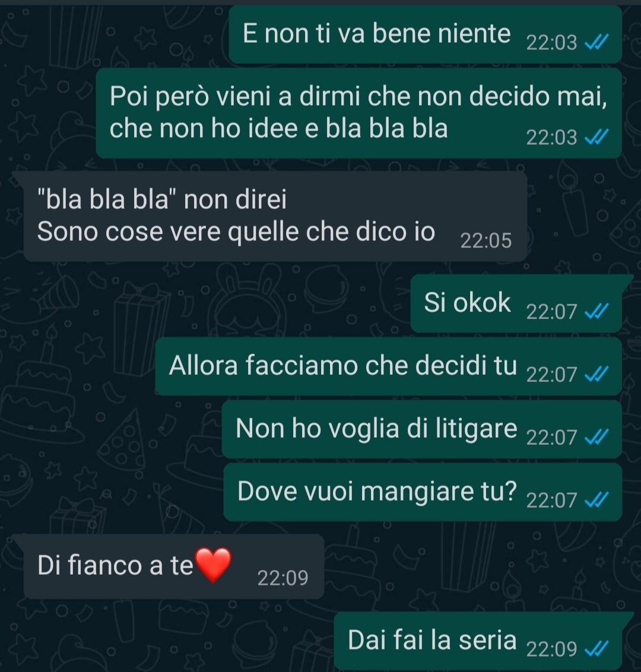
Task: Tap the red heart emoji
Action: click(213, 565)
